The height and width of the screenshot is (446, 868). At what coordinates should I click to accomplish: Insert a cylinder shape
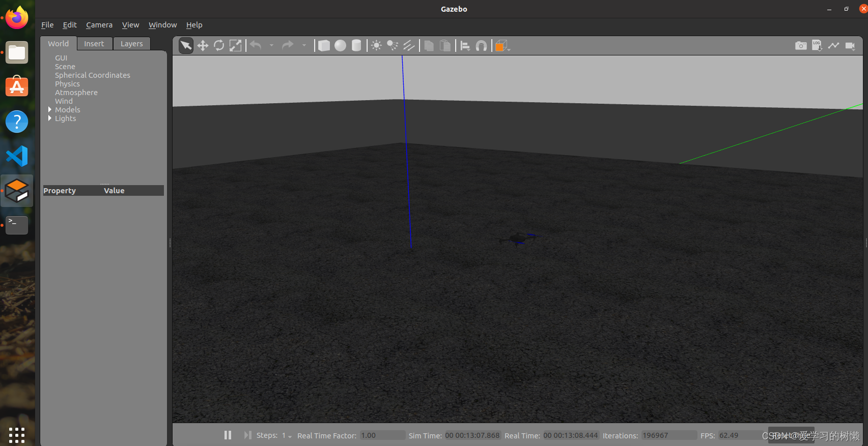[x=356, y=46]
